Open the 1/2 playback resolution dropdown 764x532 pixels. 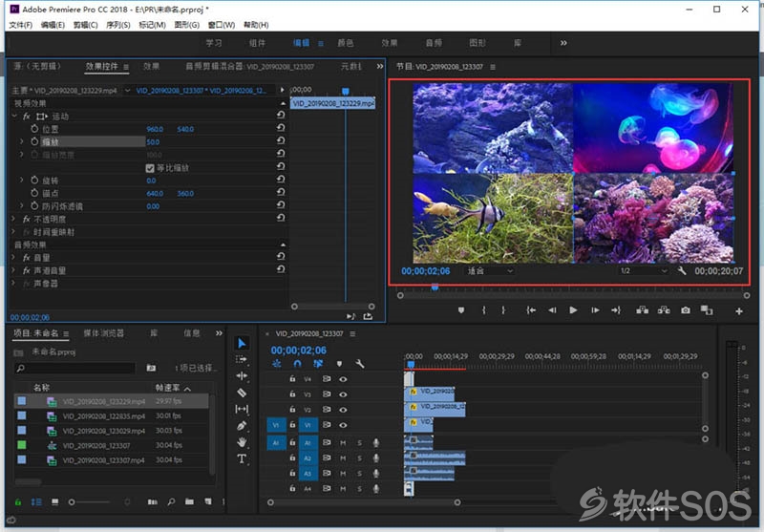643,271
